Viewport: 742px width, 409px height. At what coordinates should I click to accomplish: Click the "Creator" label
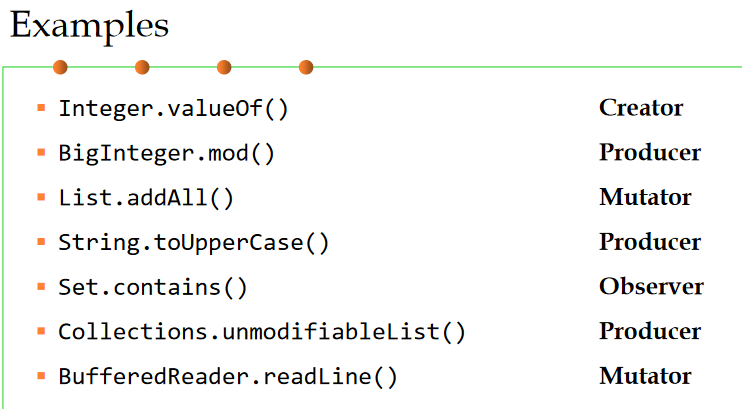click(x=641, y=108)
